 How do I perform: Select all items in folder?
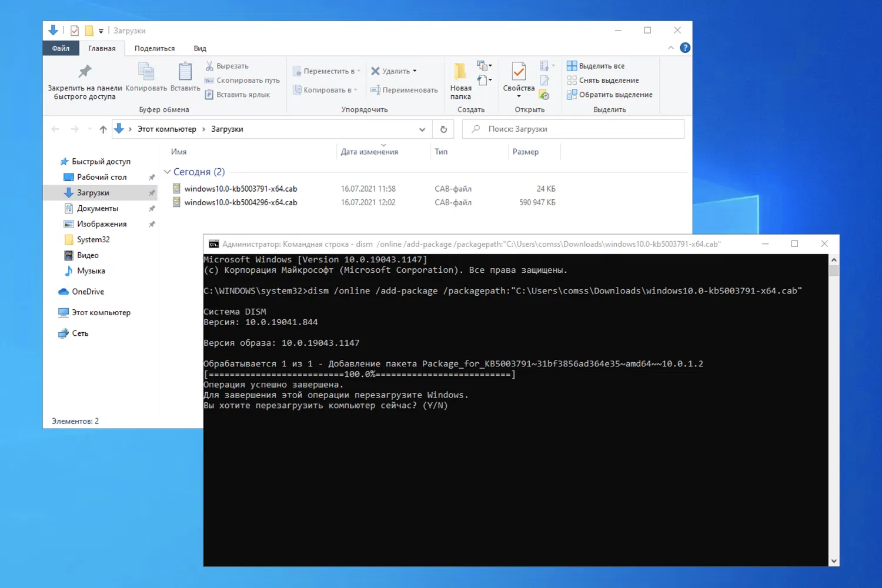pyautogui.click(x=596, y=66)
